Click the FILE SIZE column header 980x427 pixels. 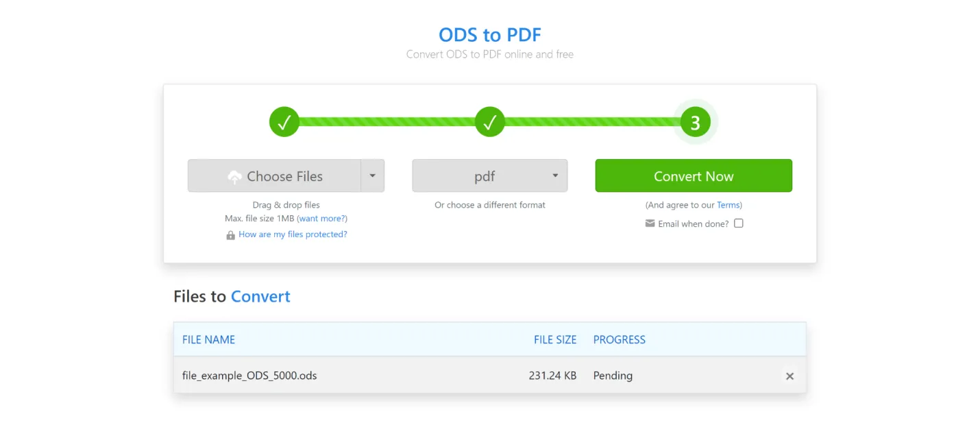tap(555, 339)
